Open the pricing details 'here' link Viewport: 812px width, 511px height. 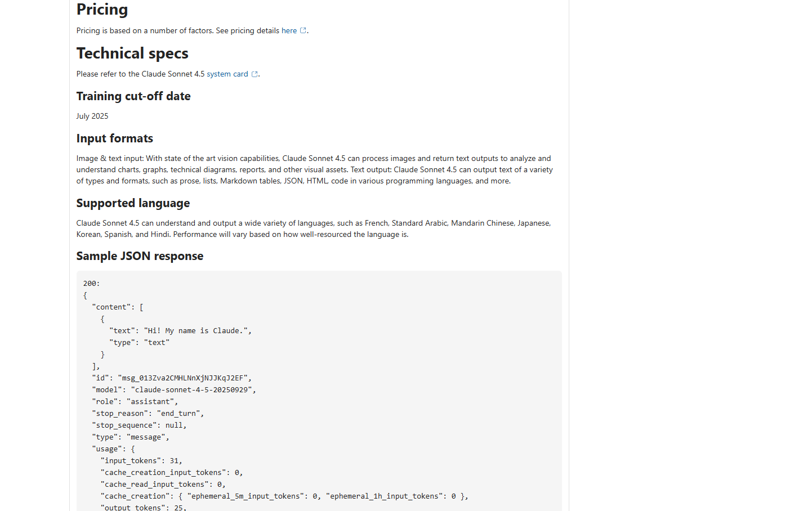click(x=289, y=31)
